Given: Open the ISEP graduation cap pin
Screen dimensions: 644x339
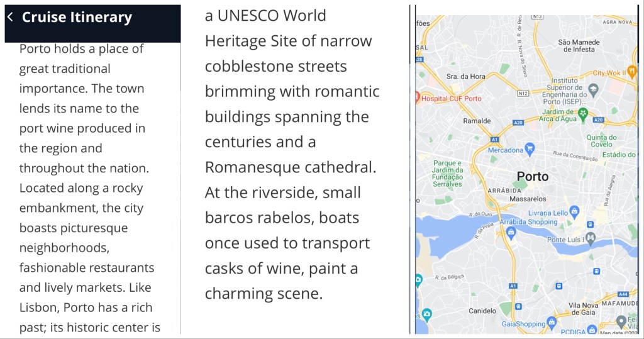Looking at the screenshot, I should (x=593, y=89).
